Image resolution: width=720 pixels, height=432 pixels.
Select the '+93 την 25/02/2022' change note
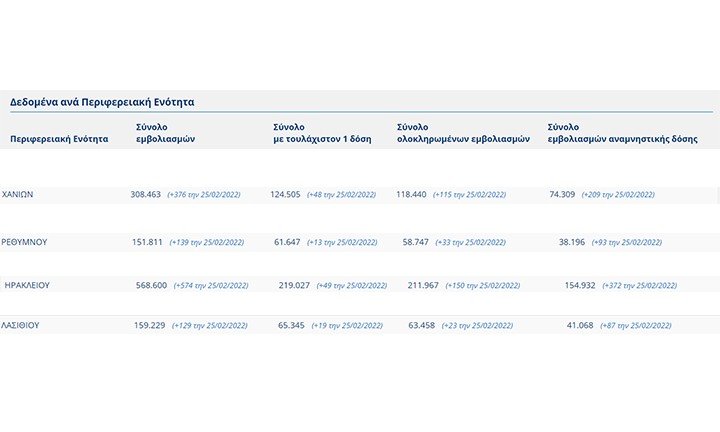pos(627,243)
